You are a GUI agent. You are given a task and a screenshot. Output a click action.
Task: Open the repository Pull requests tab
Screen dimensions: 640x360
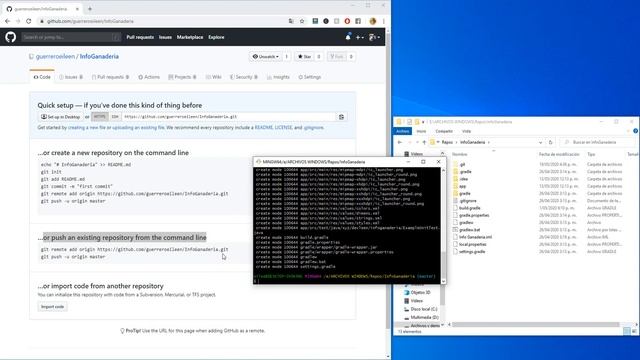pos(110,77)
